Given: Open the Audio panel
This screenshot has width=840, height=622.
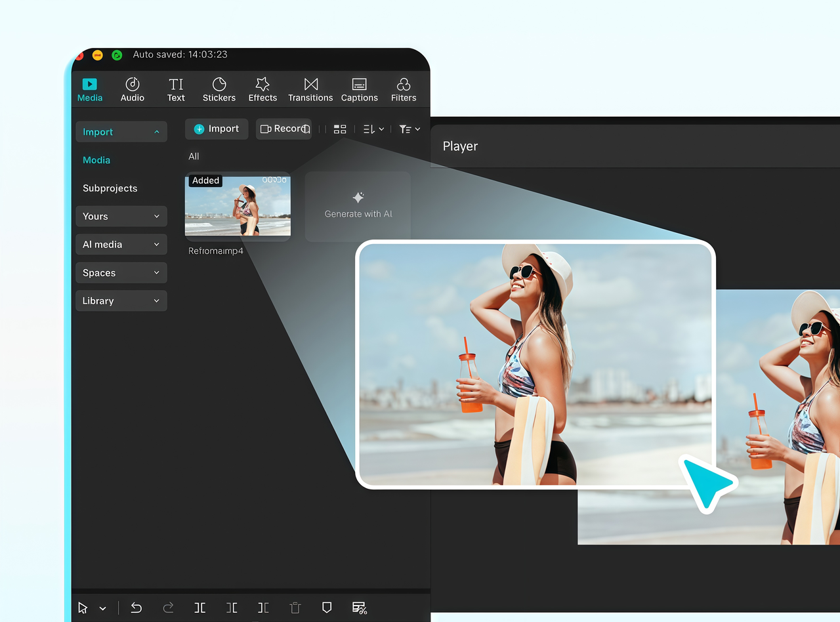Looking at the screenshot, I should coord(132,90).
